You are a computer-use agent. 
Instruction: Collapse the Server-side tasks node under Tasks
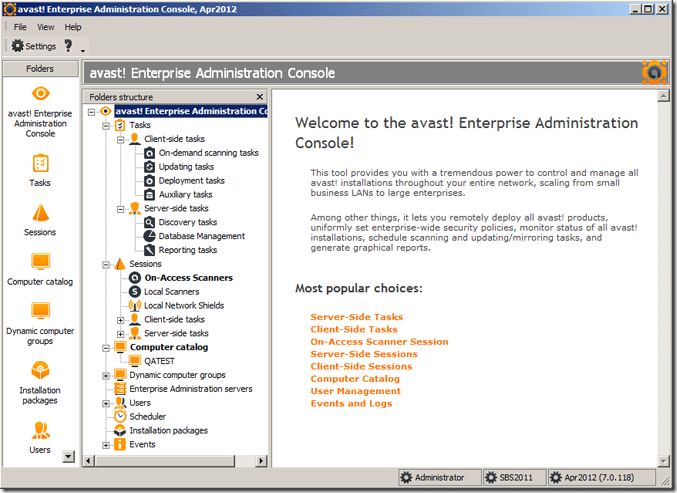121,209
